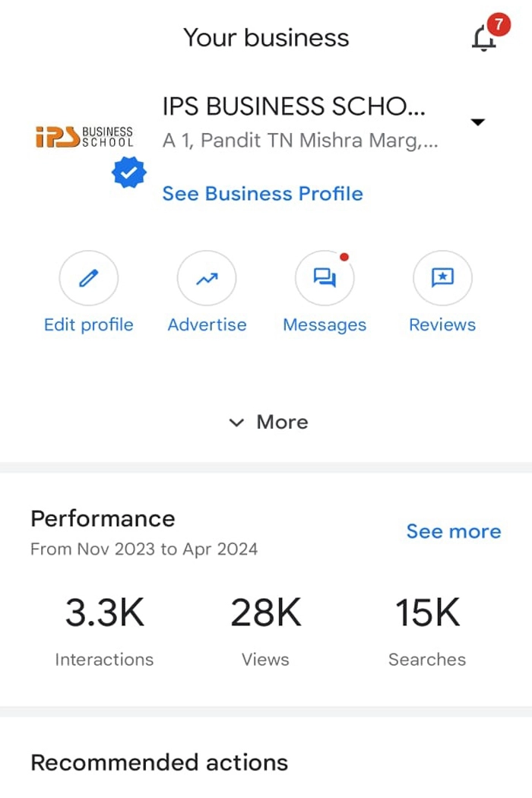Open See Business Profile
Viewport: 532px width, 798px height.
tap(262, 194)
